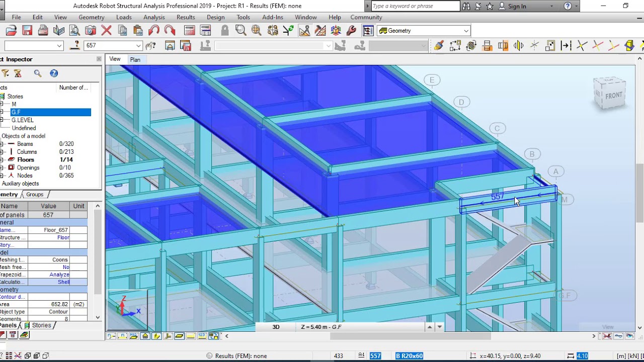Click the Open project folder icon
The width and height of the screenshot is (644, 362).
(11, 31)
